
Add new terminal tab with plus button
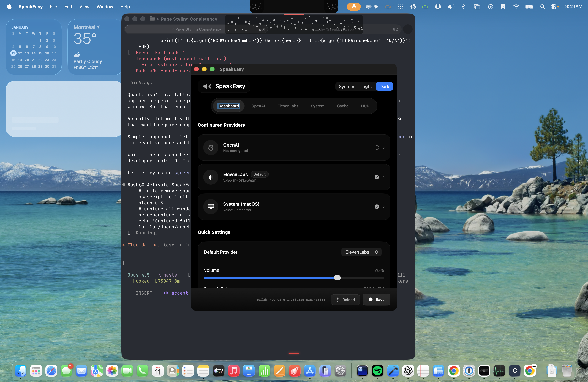pos(408,29)
